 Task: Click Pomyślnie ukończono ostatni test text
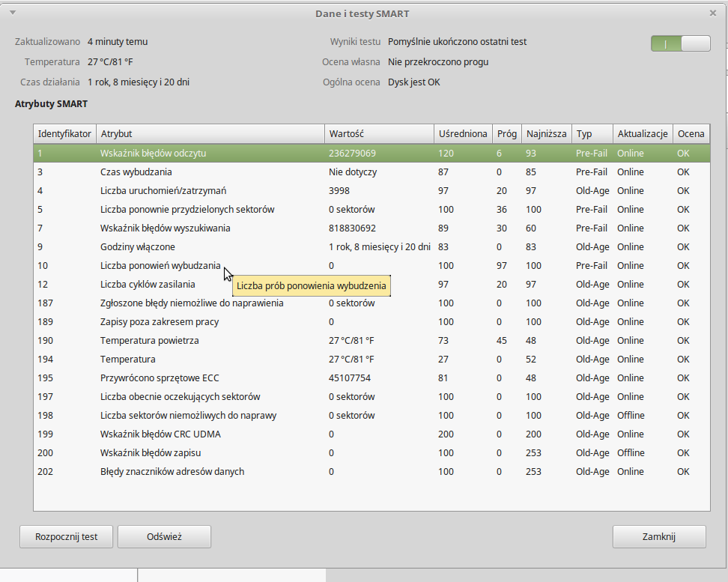pyautogui.click(x=458, y=42)
